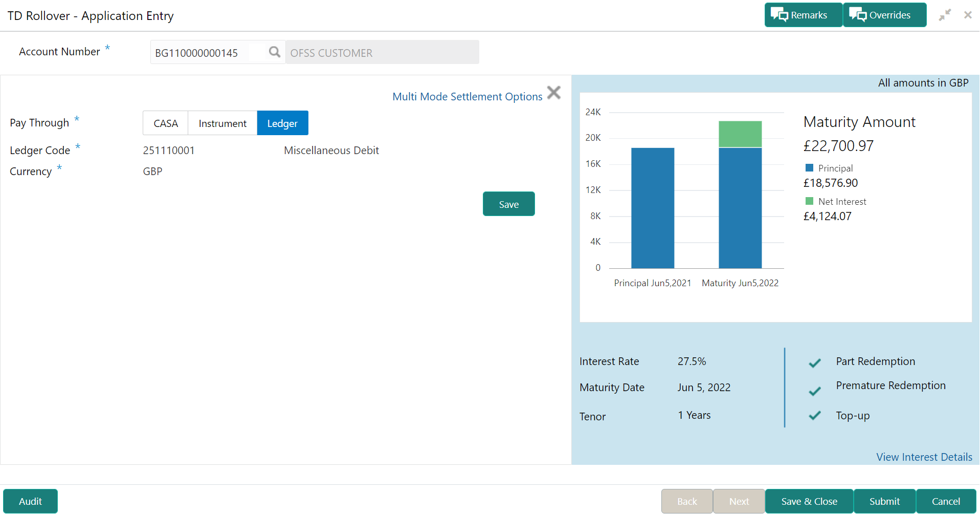Click the Account Number field label
Image resolution: width=980 pixels, height=514 pixels.
click(x=59, y=51)
